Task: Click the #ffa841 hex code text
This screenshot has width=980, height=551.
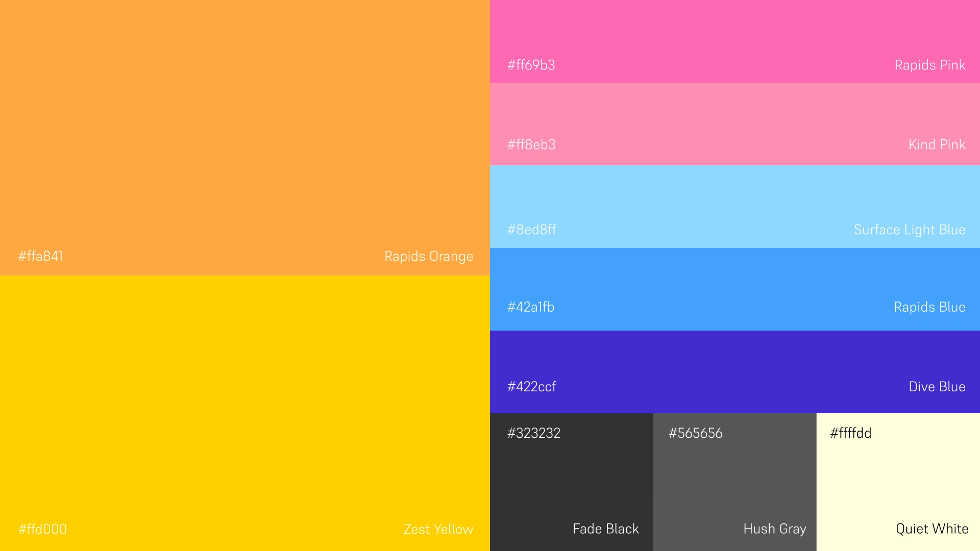Action: click(x=41, y=256)
